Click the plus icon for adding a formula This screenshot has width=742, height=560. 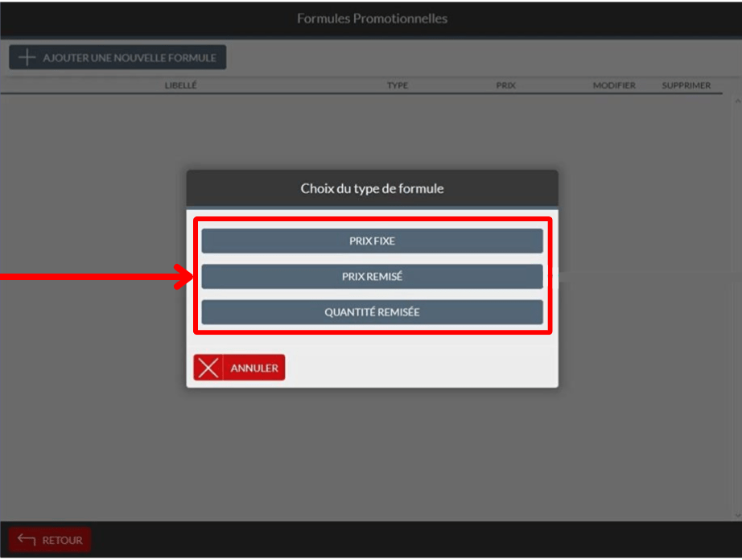[27, 58]
